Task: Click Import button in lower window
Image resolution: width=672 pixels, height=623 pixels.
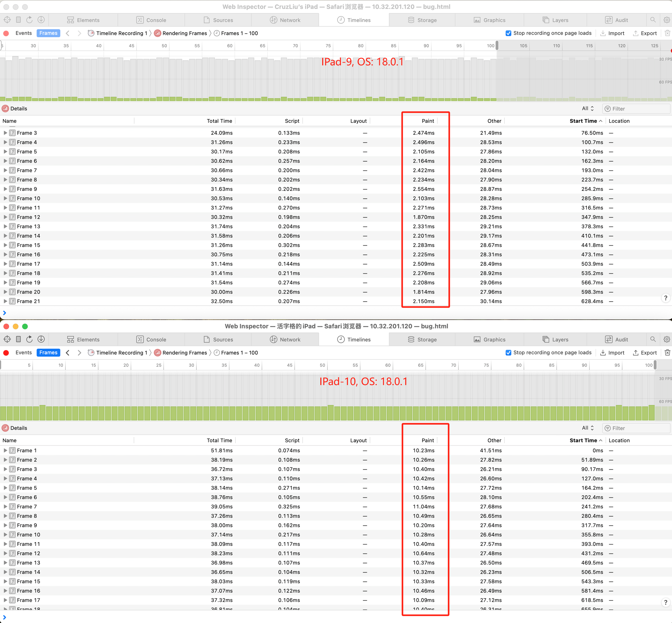Action: pos(612,353)
